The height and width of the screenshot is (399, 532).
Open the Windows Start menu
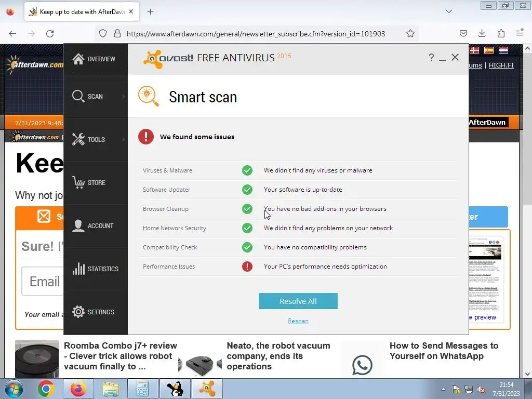[14, 389]
